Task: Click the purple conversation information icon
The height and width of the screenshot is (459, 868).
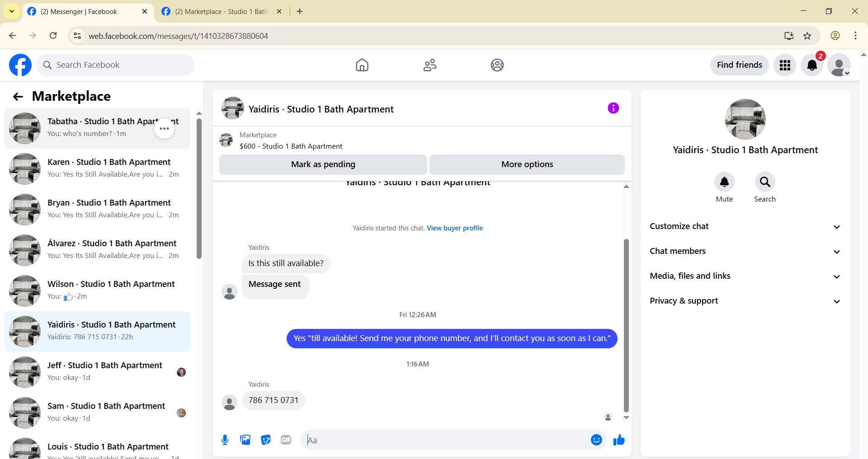Action: pyautogui.click(x=613, y=108)
